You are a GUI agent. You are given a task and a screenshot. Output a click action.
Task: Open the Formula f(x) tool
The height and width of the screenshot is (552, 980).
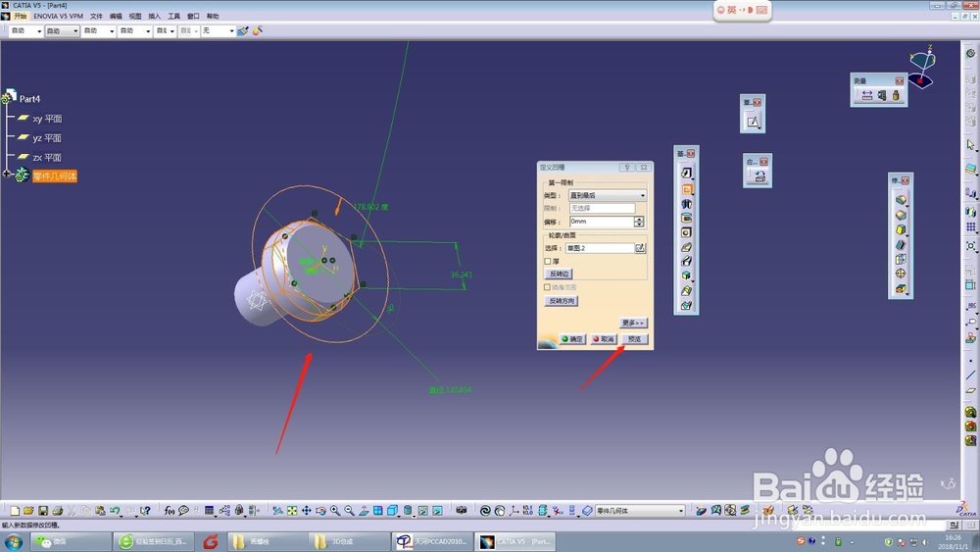click(x=170, y=511)
